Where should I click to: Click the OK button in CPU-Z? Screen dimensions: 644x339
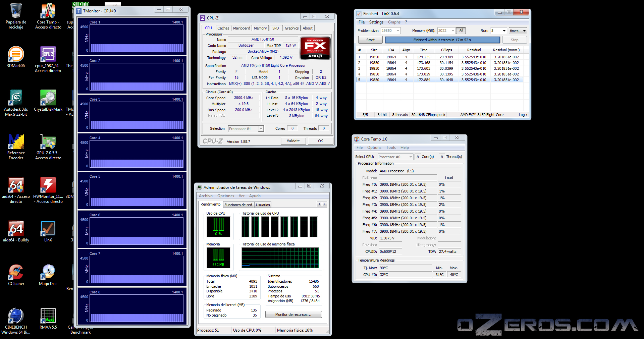click(x=320, y=141)
